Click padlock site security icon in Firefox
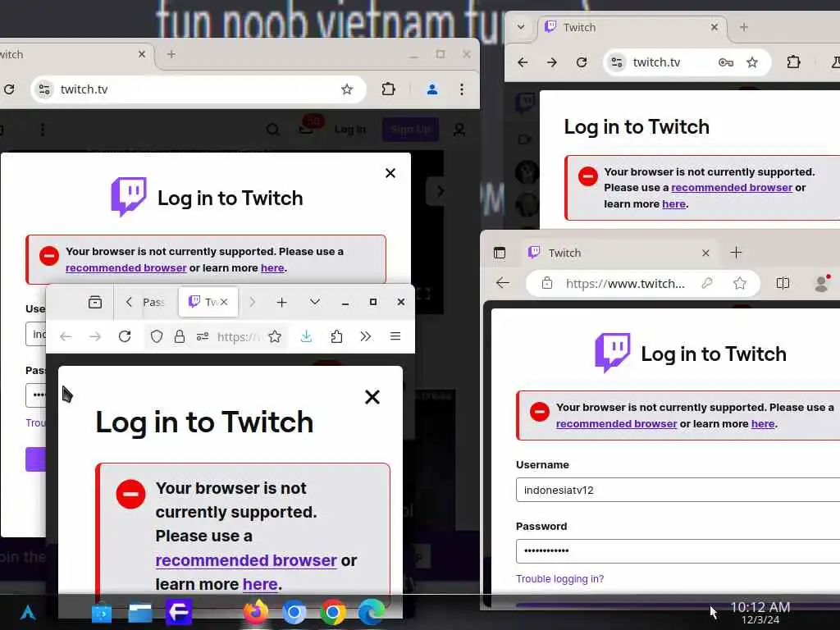 pyautogui.click(x=180, y=336)
